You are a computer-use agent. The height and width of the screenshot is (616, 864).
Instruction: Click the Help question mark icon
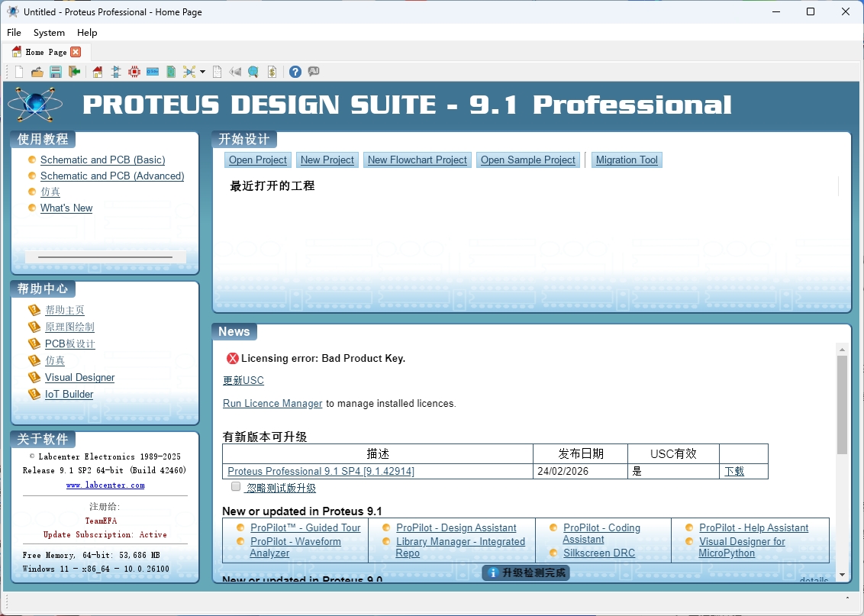[295, 71]
